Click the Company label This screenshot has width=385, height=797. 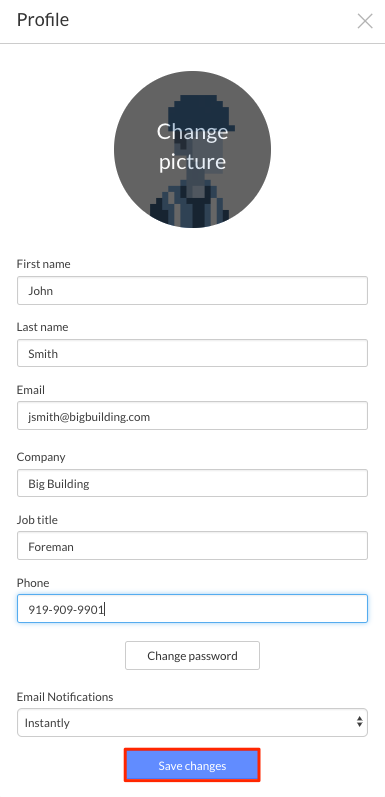point(41,457)
